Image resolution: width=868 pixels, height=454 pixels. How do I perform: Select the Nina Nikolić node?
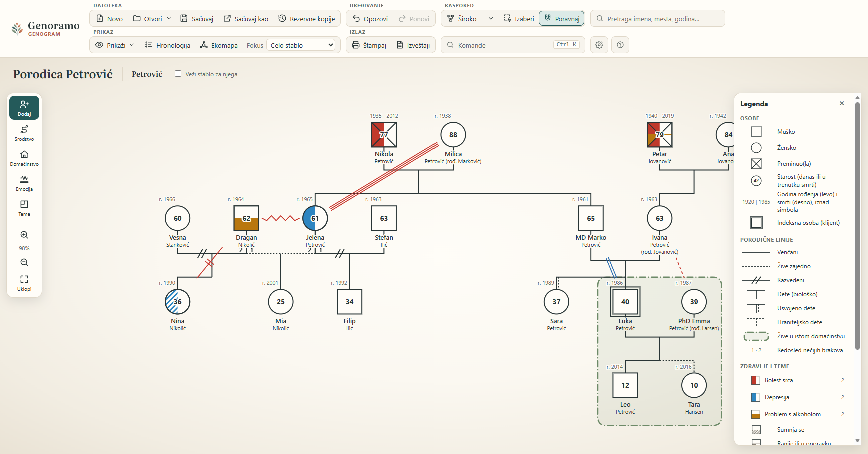178,302
